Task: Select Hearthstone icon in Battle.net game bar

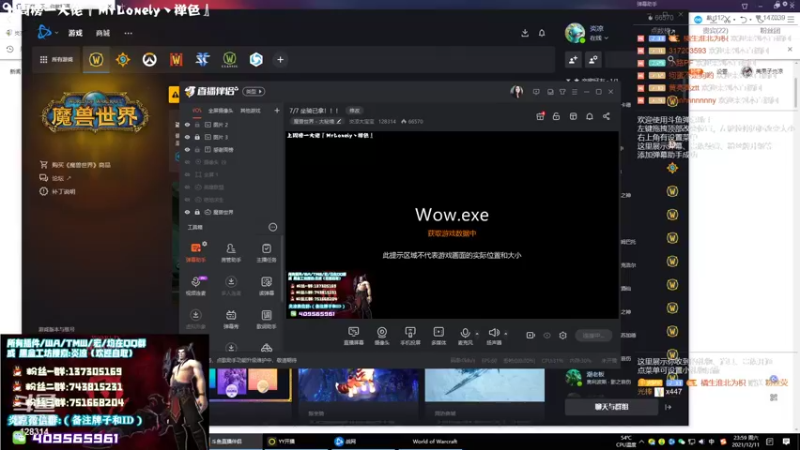Action: pos(122,60)
